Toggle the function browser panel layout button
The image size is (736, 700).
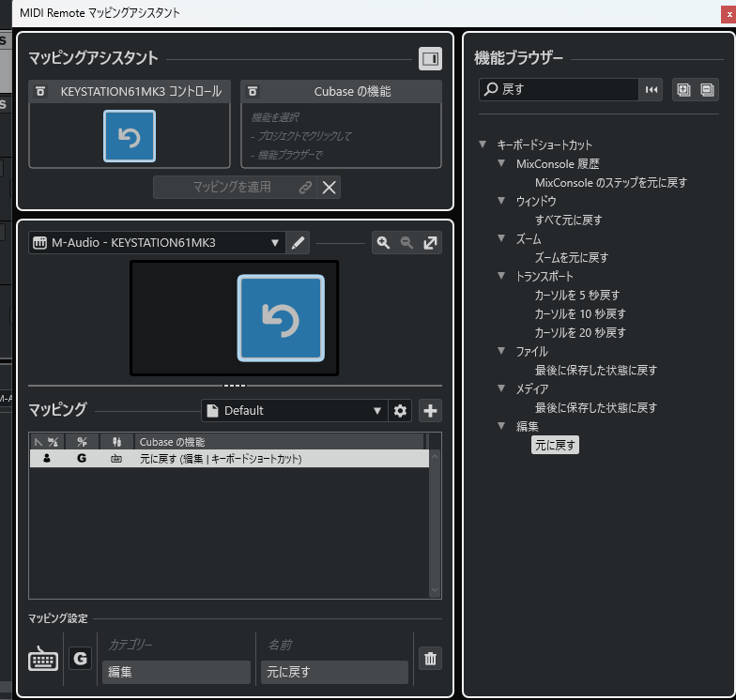click(430, 59)
